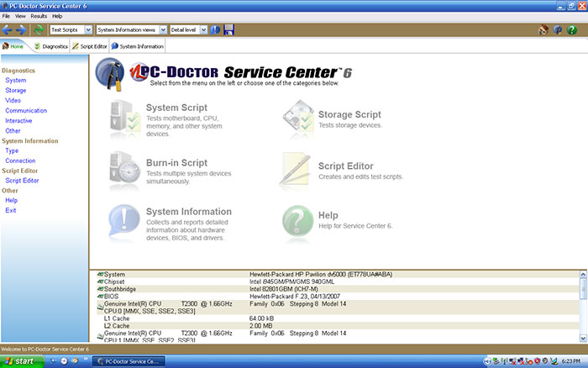This screenshot has height=368, width=588.
Task: Switch to the Diagnostics tab
Action: tap(51, 46)
